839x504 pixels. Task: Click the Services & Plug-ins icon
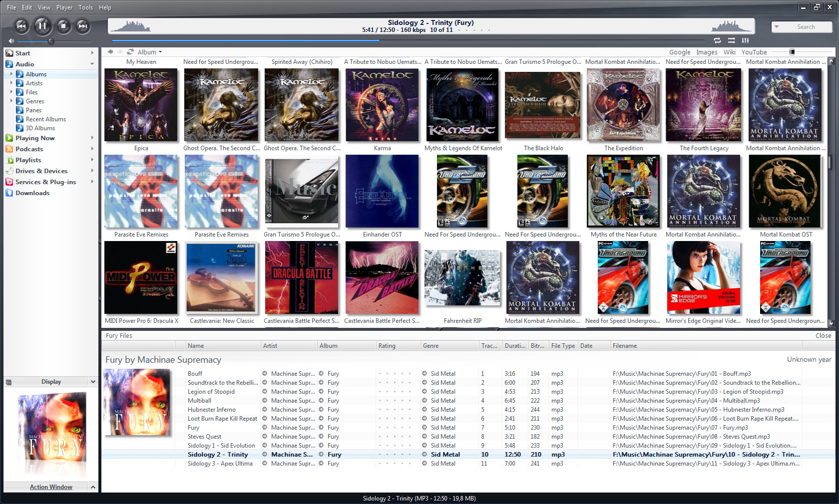click(x=9, y=182)
